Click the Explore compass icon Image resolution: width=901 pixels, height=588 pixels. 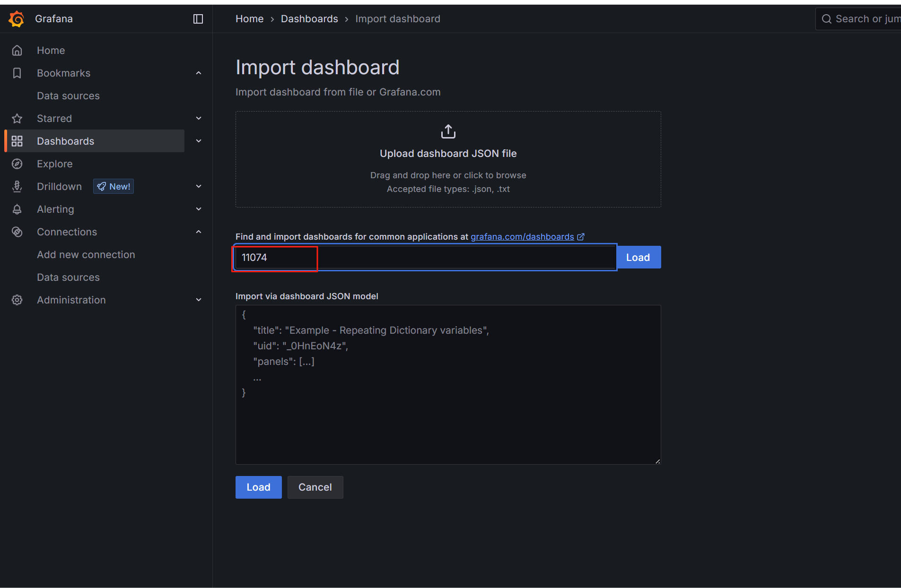tap(17, 164)
